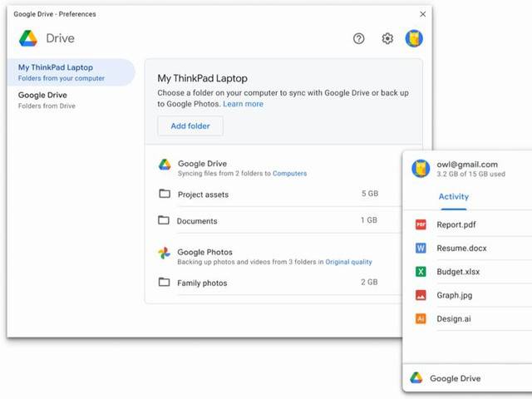Image resolution: width=532 pixels, height=399 pixels.
Task: Click the Drive logo in header
Action: pyautogui.click(x=28, y=38)
